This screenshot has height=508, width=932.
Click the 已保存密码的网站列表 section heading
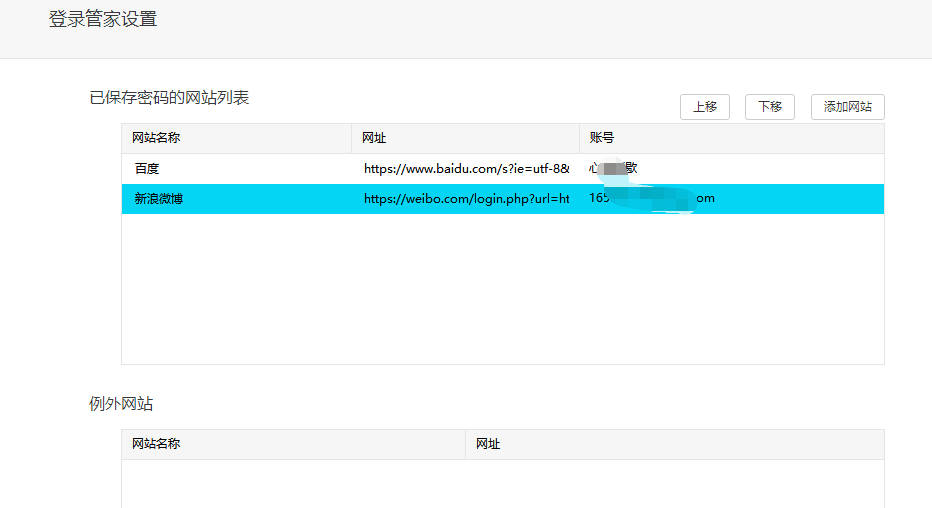169,98
